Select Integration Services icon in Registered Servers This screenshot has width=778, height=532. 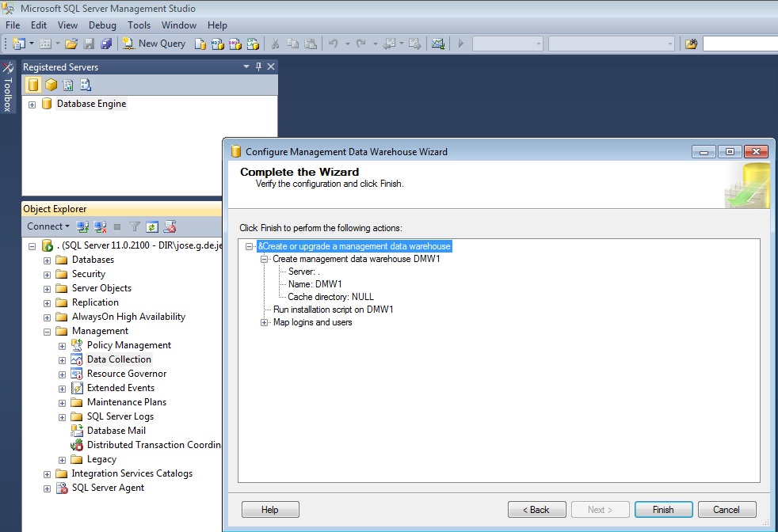coord(86,85)
